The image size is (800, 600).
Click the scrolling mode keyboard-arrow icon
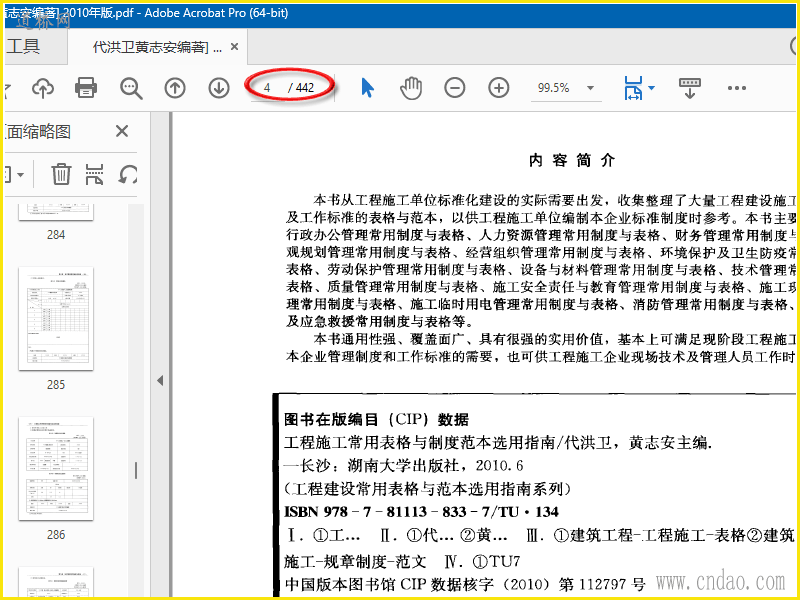(690, 88)
